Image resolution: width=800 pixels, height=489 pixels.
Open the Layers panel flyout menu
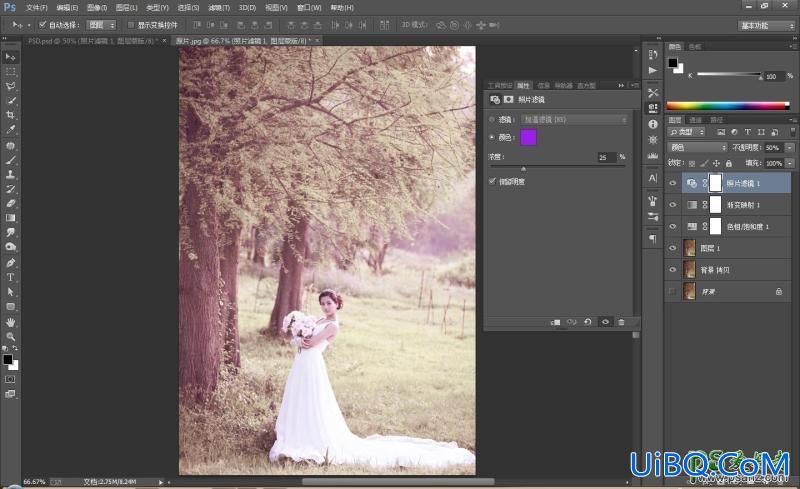(x=792, y=119)
